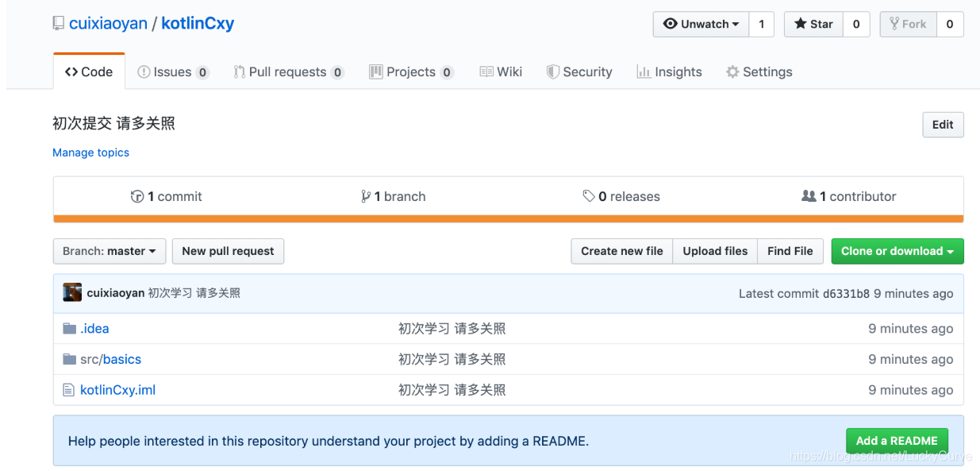View the 1 contributor link
Image resolution: width=980 pixels, height=471 pixels.
pyautogui.click(x=849, y=196)
